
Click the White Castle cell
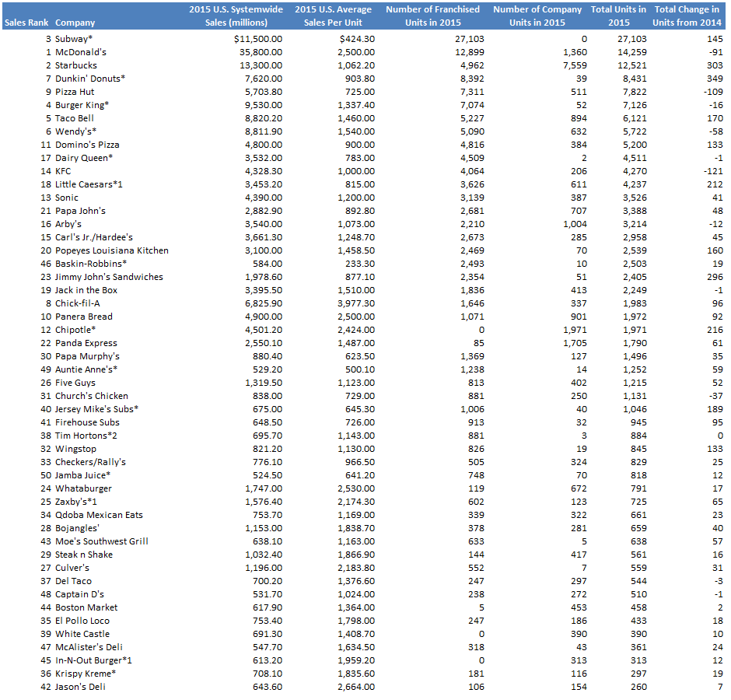coord(82,634)
